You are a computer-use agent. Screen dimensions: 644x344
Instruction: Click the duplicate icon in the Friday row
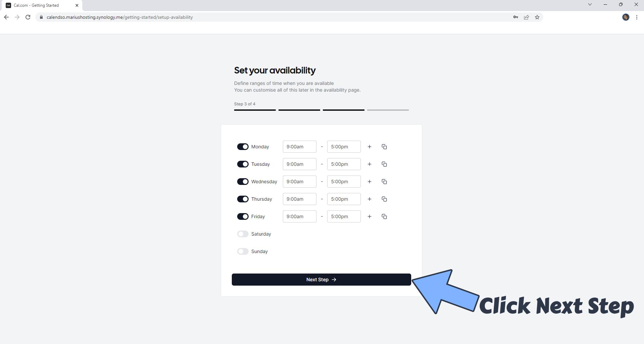[x=384, y=216]
